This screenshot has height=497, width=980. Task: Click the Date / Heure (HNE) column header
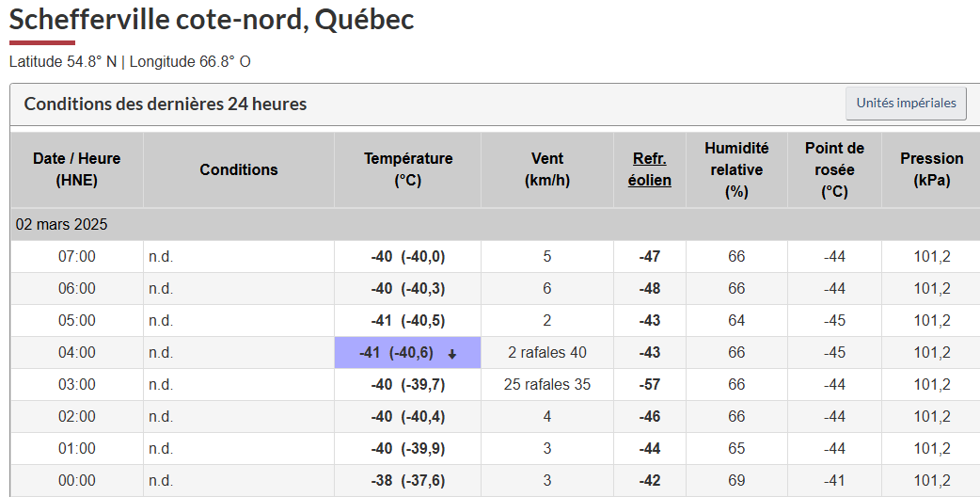pyautogui.click(x=77, y=169)
